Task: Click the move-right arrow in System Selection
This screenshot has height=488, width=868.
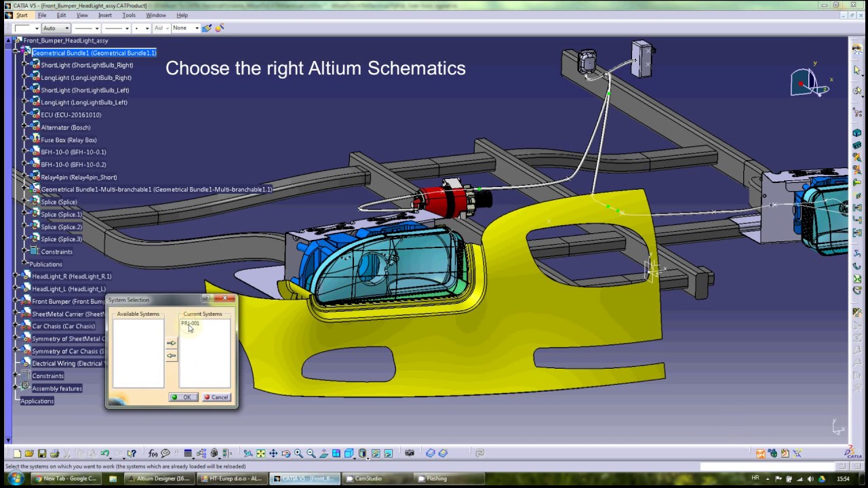Action: (171, 343)
